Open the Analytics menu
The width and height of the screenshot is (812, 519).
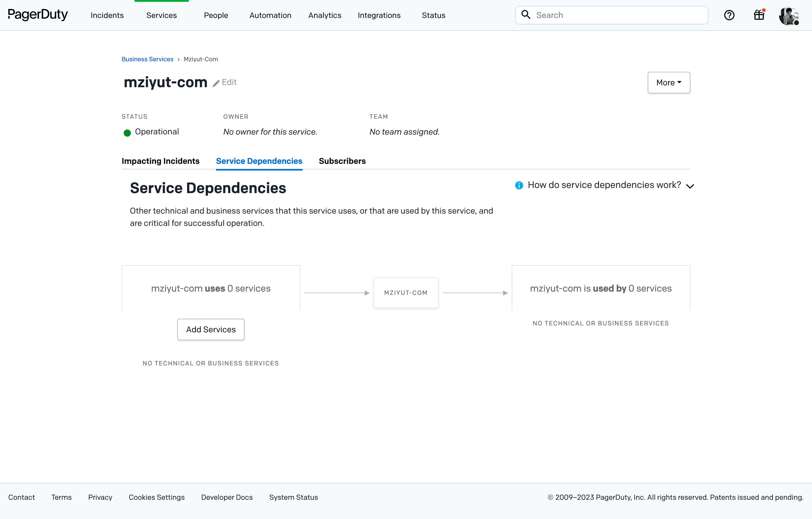(325, 15)
